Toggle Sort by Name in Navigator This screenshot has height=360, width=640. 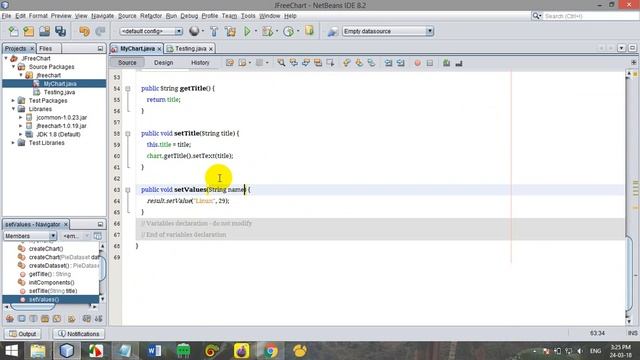coord(87,318)
